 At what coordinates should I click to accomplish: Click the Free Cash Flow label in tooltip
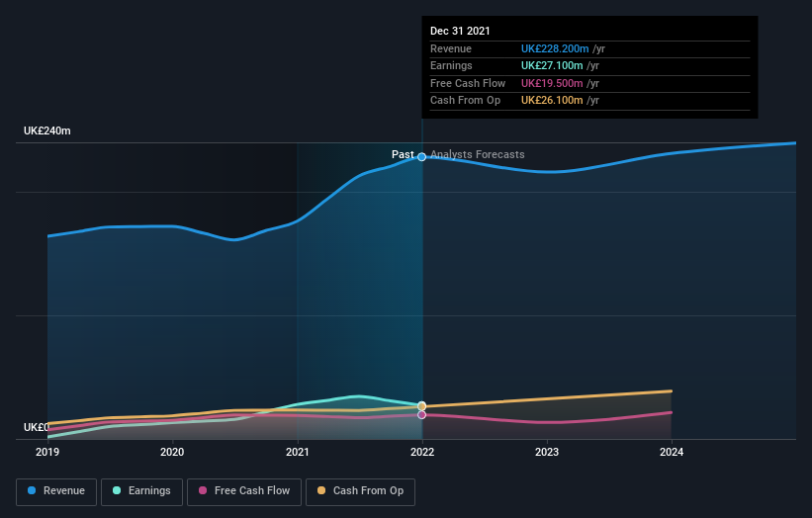(468, 83)
